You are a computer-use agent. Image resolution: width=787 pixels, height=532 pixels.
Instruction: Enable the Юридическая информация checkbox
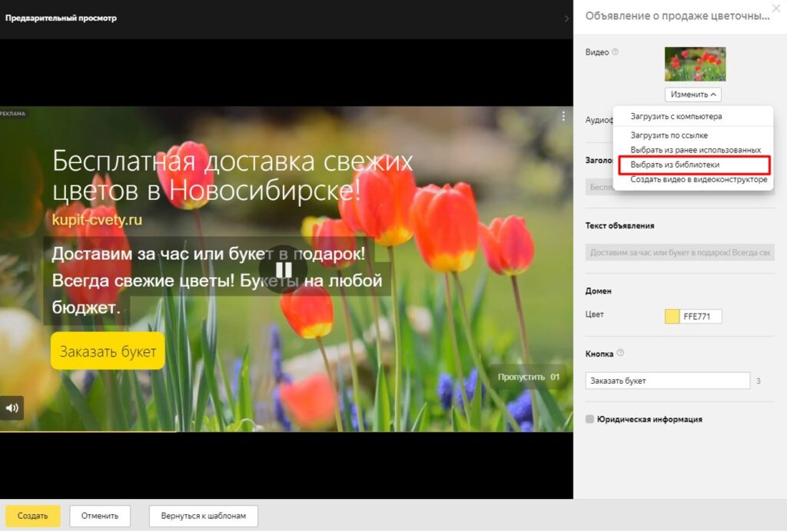[589, 419]
